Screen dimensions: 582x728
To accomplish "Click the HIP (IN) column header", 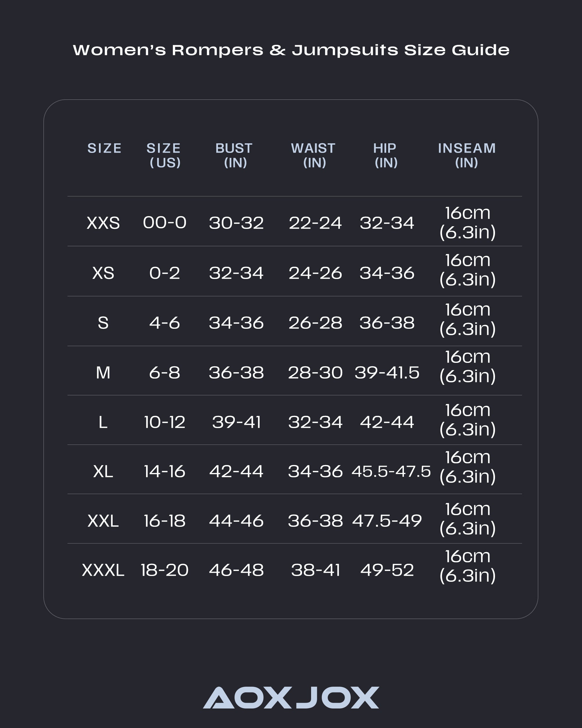I will (386, 155).
